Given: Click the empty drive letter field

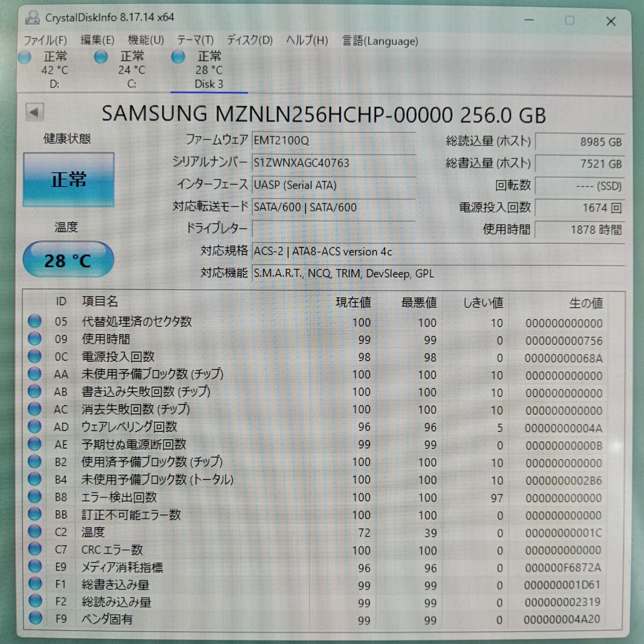Looking at the screenshot, I should (x=333, y=229).
